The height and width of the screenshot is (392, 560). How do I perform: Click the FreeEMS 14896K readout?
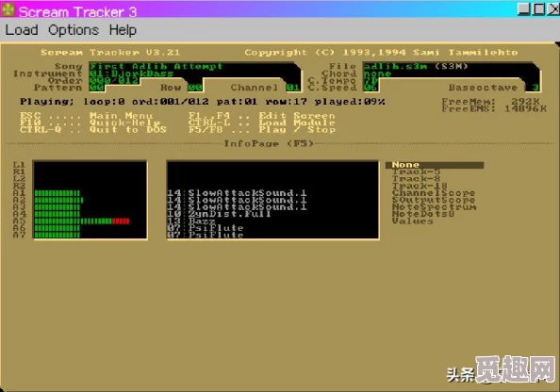pyautogui.click(x=494, y=109)
